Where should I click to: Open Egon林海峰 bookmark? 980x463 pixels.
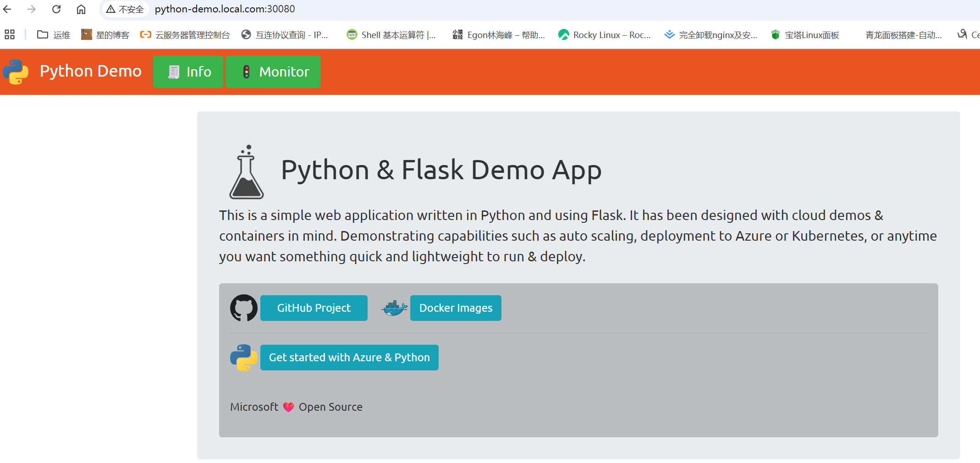[x=499, y=35]
